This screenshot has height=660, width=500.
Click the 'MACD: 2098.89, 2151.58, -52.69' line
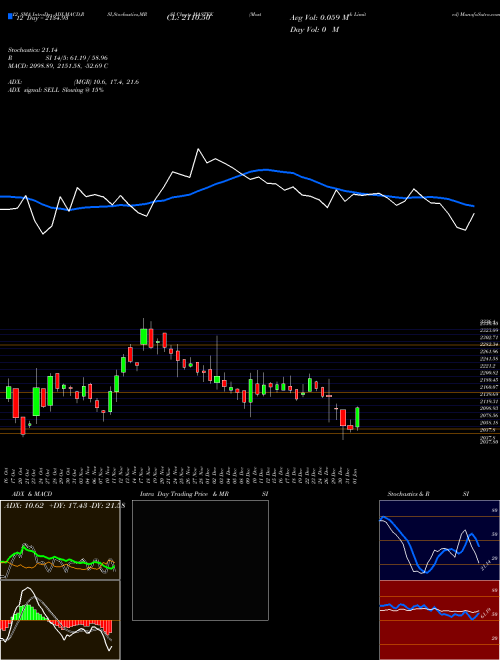click(58, 66)
